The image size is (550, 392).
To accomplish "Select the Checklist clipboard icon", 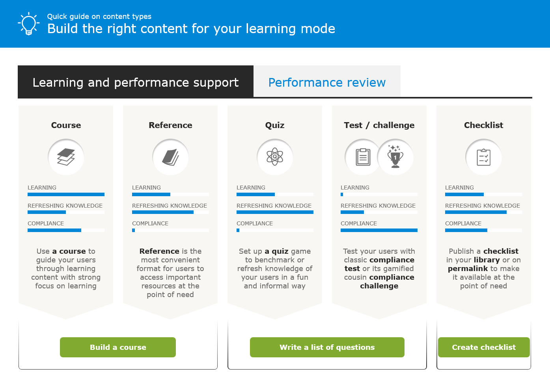I will [483, 157].
